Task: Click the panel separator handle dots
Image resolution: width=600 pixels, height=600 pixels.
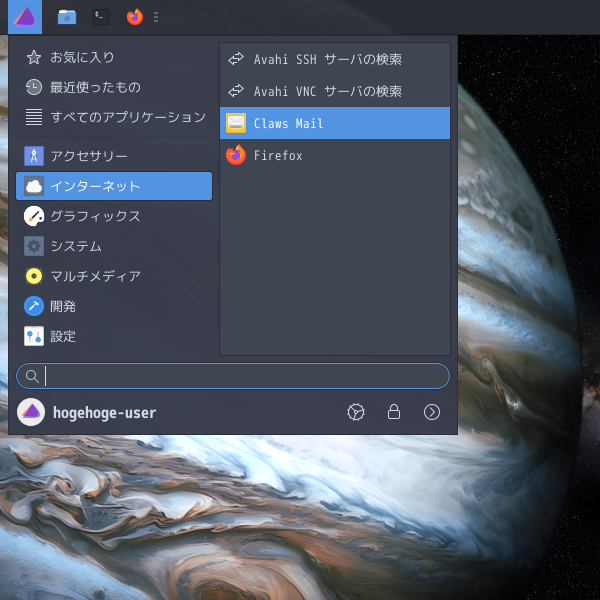Action: tap(156, 17)
